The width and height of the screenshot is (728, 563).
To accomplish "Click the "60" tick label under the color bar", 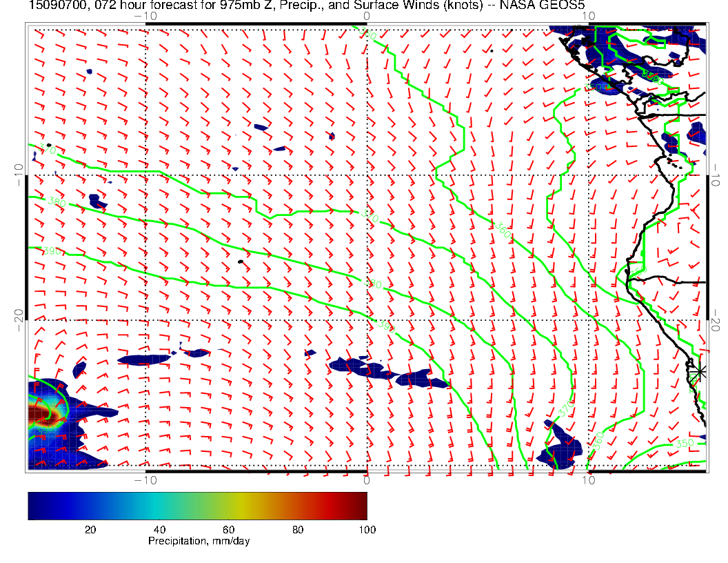I will tap(228, 530).
